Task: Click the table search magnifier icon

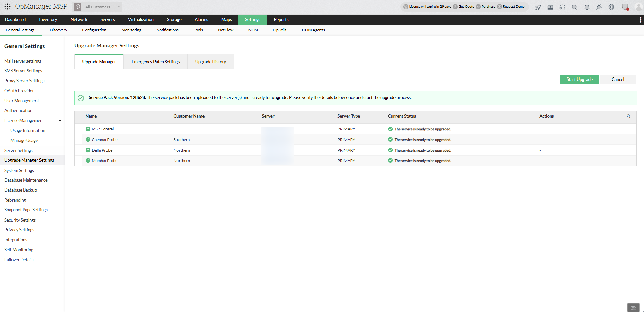Action: tap(629, 116)
